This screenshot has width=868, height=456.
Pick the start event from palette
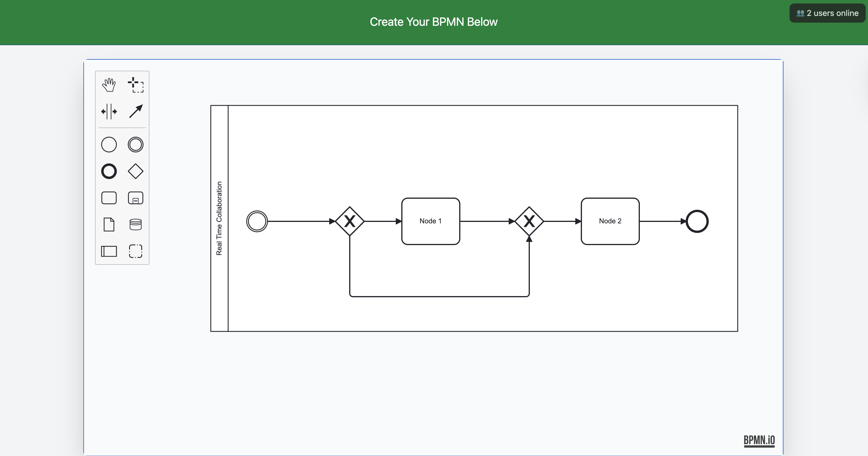[109, 145]
